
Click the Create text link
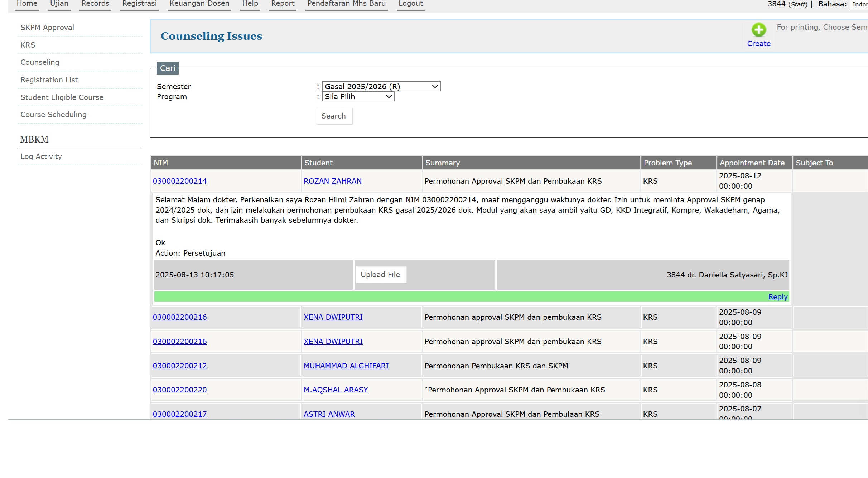[x=758, y=44]
